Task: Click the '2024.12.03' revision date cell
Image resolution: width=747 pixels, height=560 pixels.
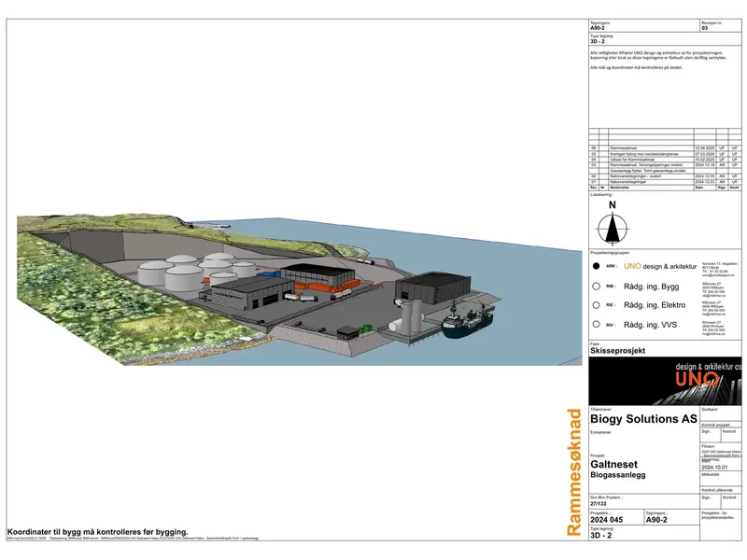Action: tap(705, 182)
